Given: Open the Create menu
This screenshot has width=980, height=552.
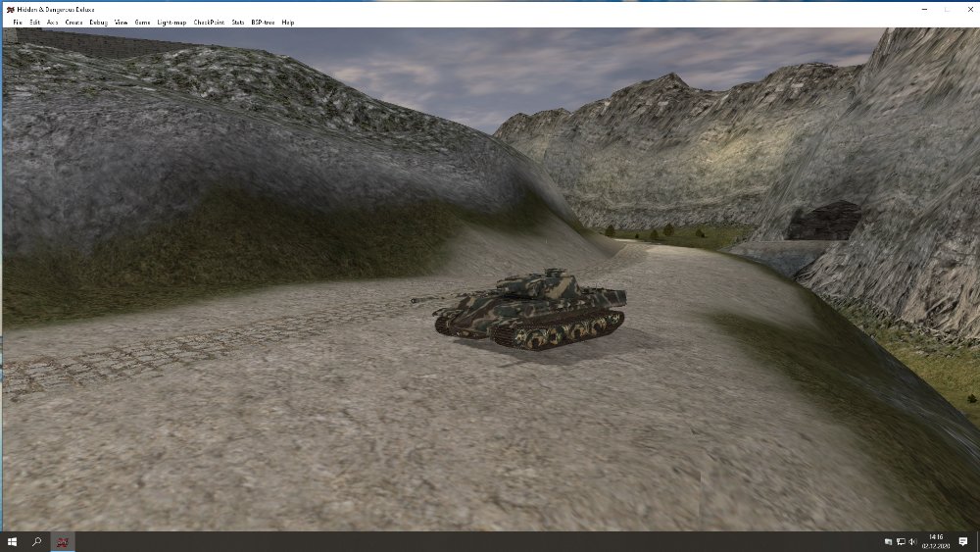Looking at the screenshot, I should click(x=73, y=22).
